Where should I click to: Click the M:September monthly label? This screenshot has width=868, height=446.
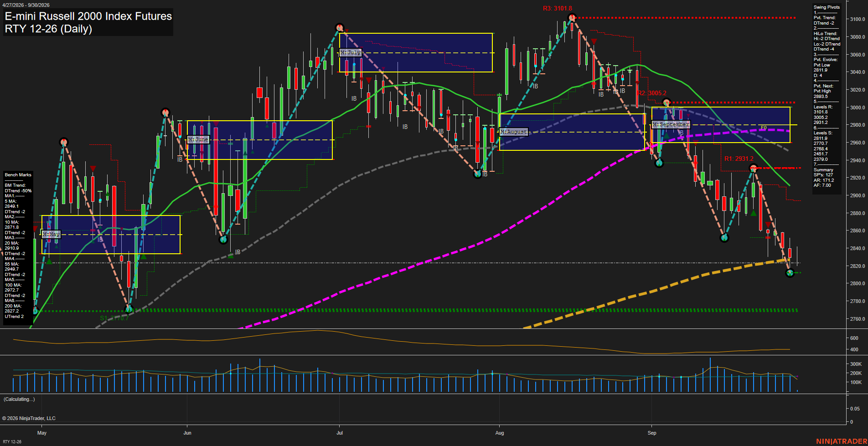click(x=671, y=124)
